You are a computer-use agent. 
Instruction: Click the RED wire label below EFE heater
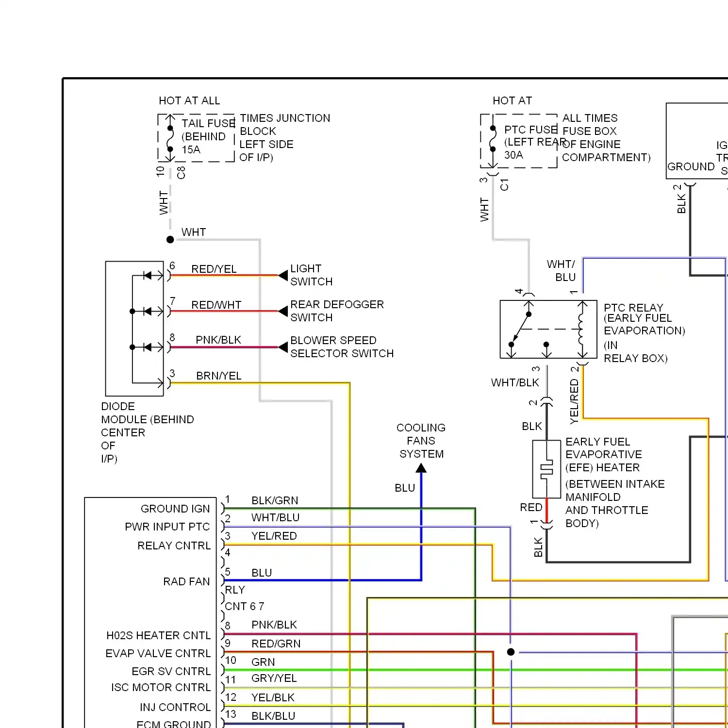tap(531, 507)
